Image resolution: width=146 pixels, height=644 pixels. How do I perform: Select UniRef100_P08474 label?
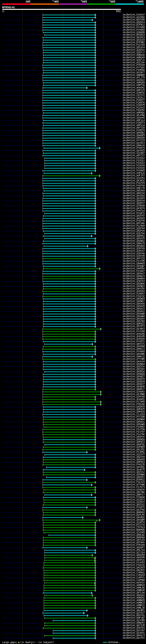(x=134, y=148)
